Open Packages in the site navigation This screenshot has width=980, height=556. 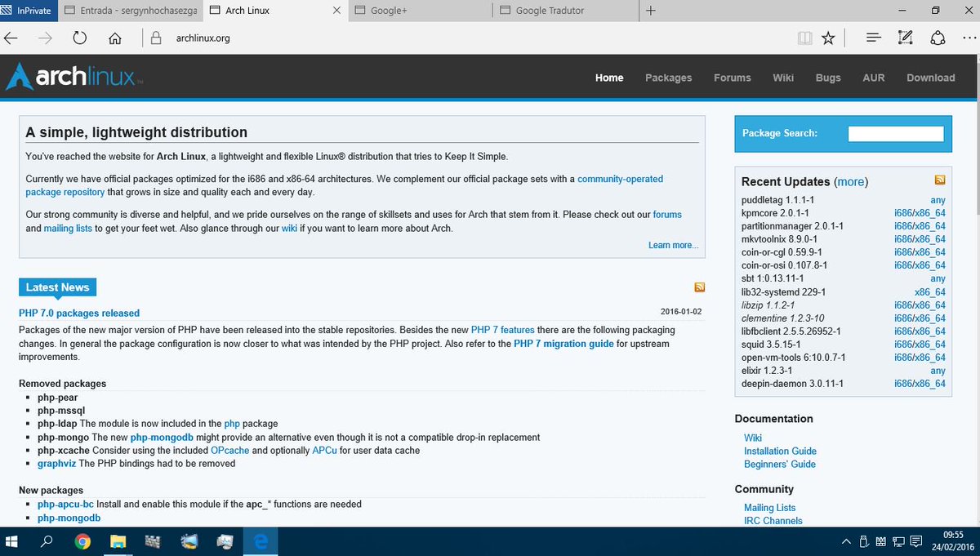click(x=668, y=78)
